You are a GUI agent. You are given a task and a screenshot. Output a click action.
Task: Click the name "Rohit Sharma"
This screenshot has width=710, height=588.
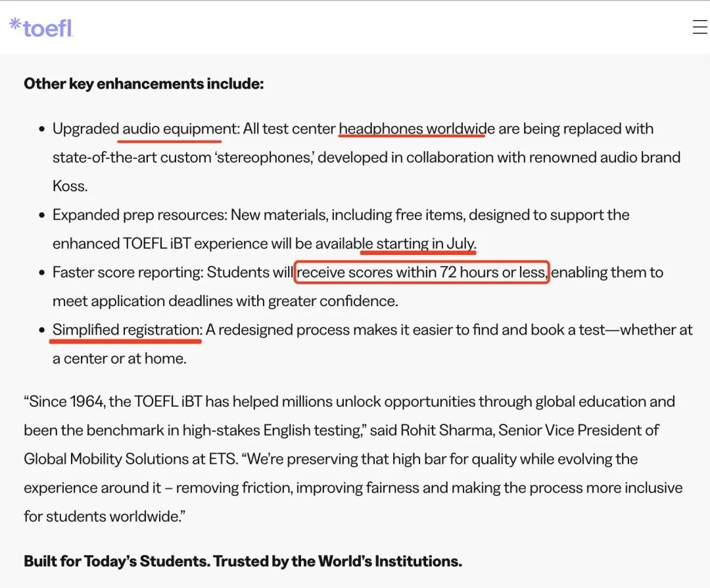[x=447, y=430]
